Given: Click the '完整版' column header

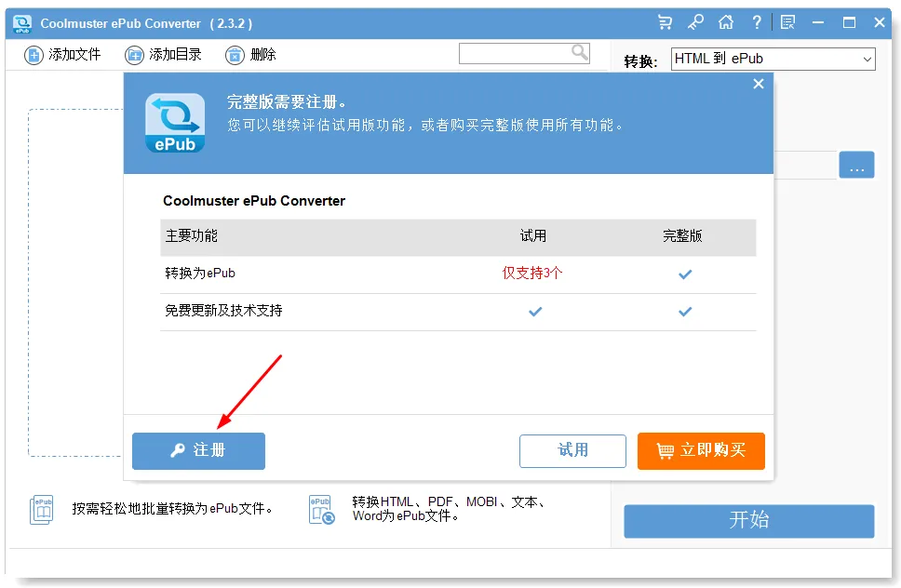Looking at the screenshot, I should 682,236.
